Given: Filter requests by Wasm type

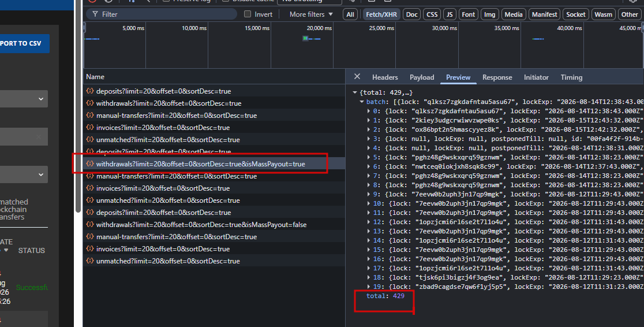Looking at the screenshot, I should (x=603, y=14).
